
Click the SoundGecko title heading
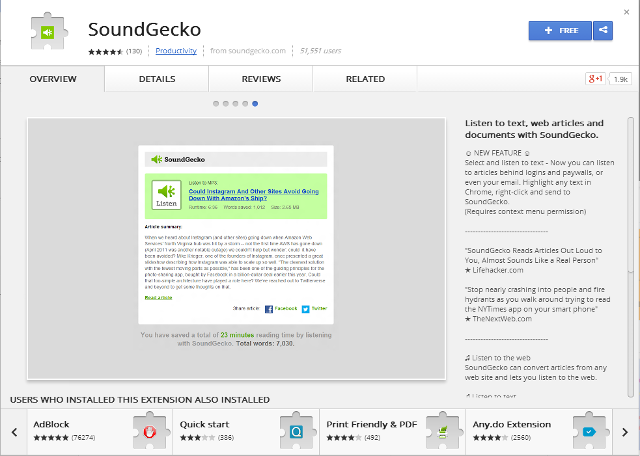144,29
